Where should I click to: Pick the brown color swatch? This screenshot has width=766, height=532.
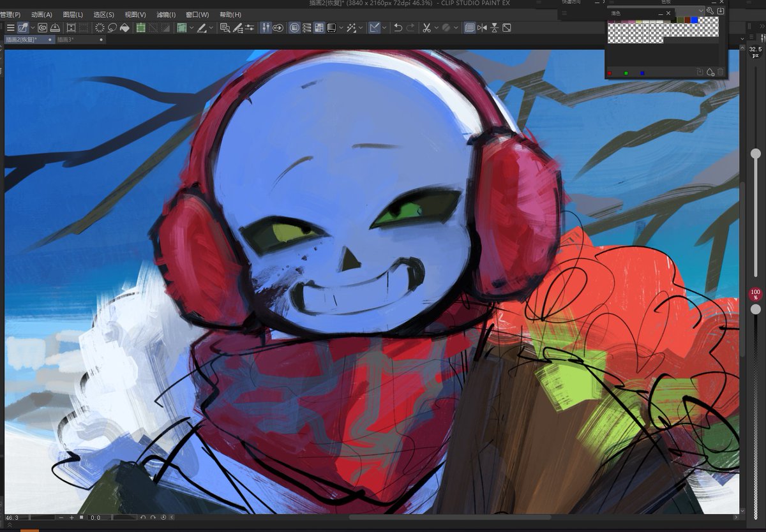[687, 20]
